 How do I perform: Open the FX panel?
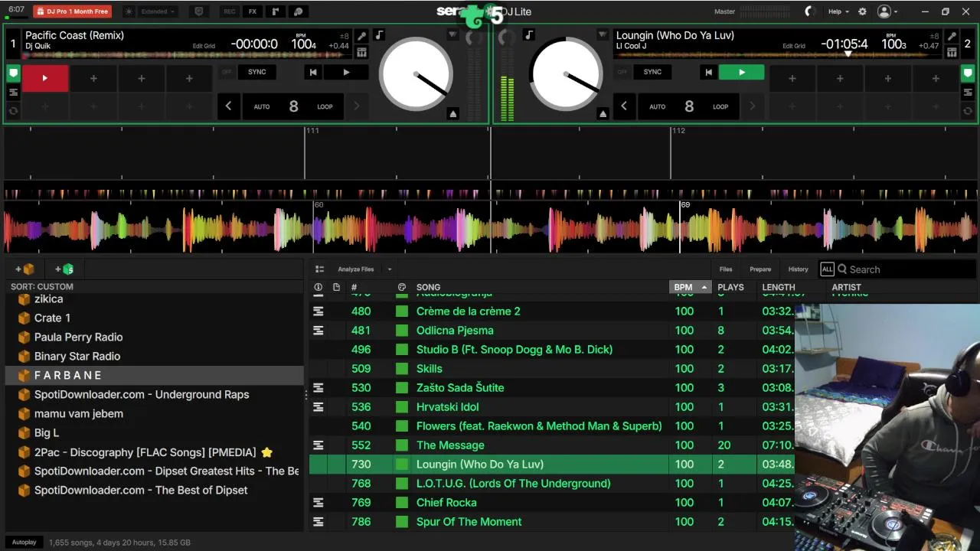[x=253, y=11]
